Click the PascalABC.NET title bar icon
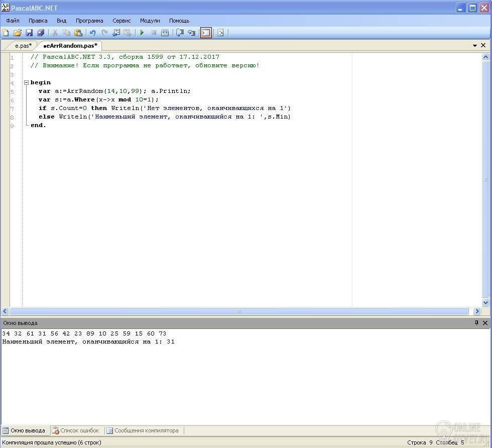The height and width of the screenshot is (448, 492). point(6,8)
